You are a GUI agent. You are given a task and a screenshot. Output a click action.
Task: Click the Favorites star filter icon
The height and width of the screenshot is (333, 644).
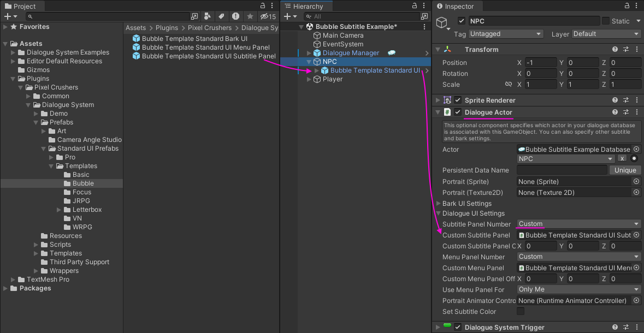point(250,16)
